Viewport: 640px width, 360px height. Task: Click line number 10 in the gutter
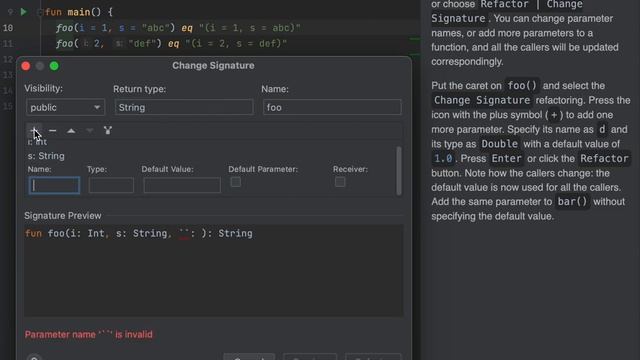click(8, 28)
